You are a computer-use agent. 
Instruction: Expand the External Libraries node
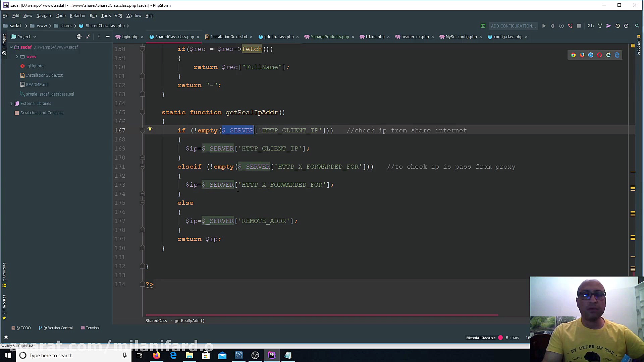pyautogui.click(x=11, y=103)
